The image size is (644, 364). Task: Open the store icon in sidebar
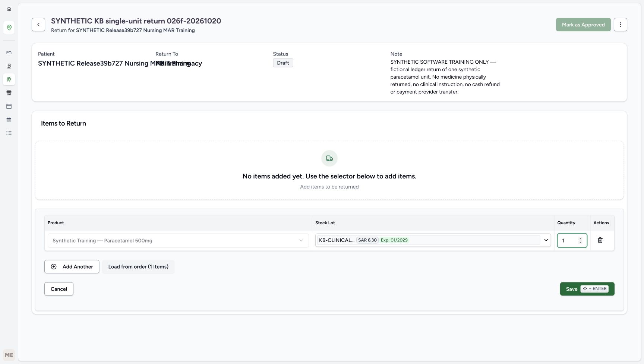point(9,93)
